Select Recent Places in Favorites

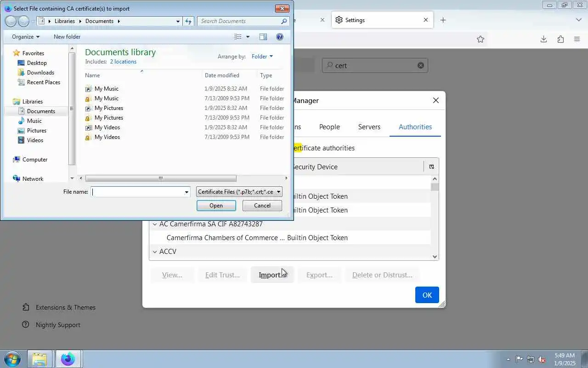pyautogui.click(x=44, y=82)
